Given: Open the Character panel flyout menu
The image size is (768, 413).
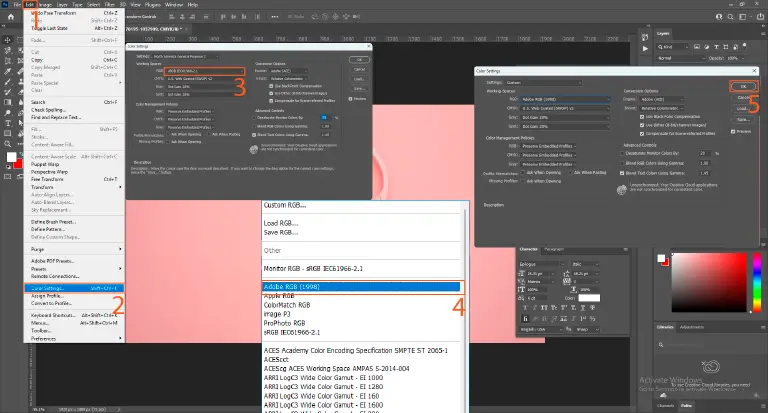Looking at the screenshot, I should [x=625, y=249].
